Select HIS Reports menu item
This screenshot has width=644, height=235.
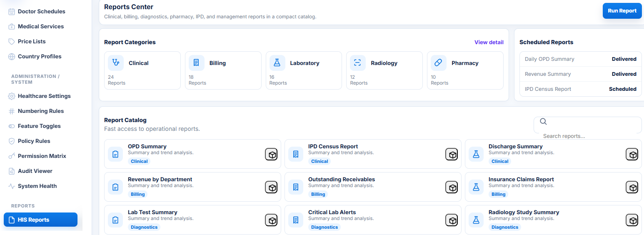[41, 220]
